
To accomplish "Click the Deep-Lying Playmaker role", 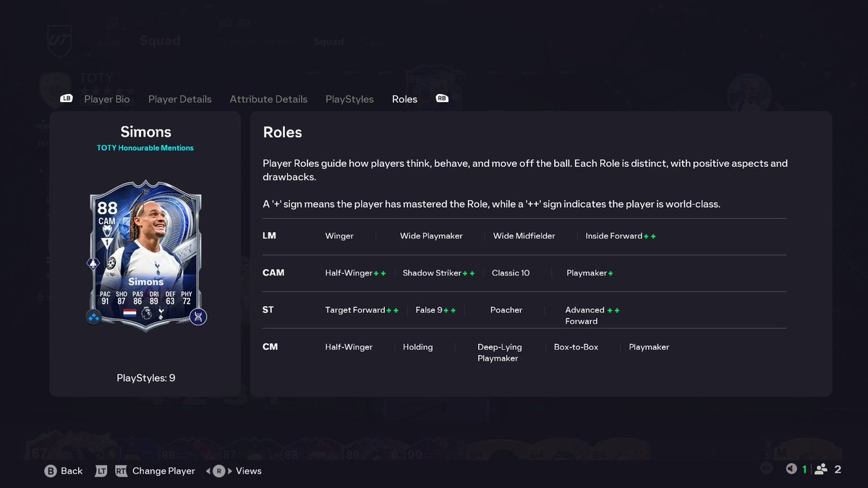I will (499, 353).
